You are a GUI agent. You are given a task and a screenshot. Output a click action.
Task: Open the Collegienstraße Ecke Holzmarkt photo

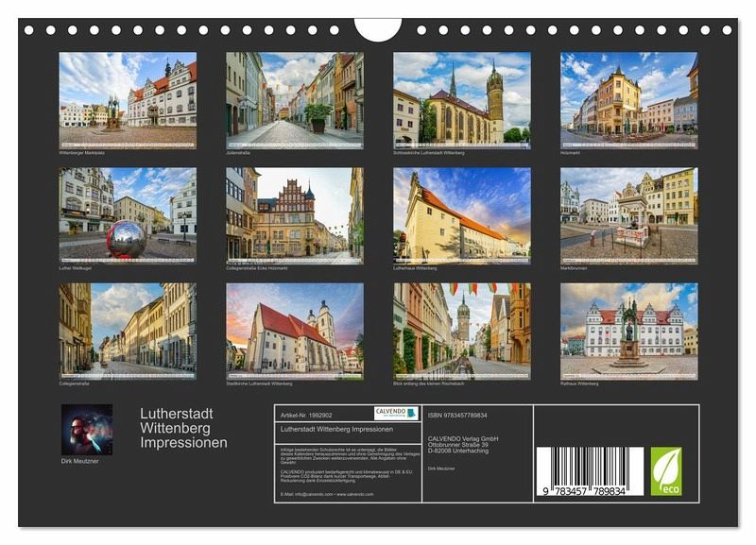(295, 216)
